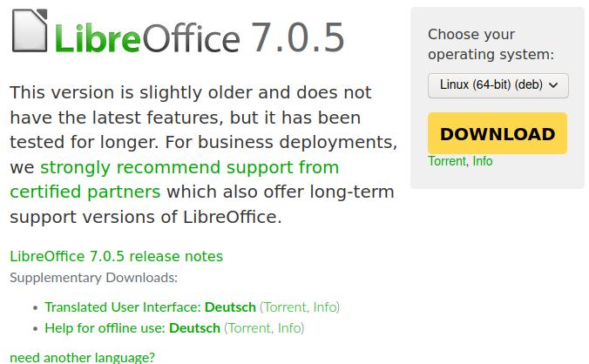Click need another language? link
The height and width of the screenshot is (364, 589).
click(x=82, y=357)
